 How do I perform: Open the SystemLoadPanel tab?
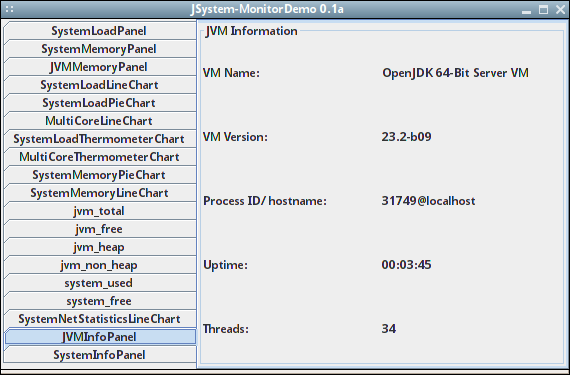click(x=100, y=31)
